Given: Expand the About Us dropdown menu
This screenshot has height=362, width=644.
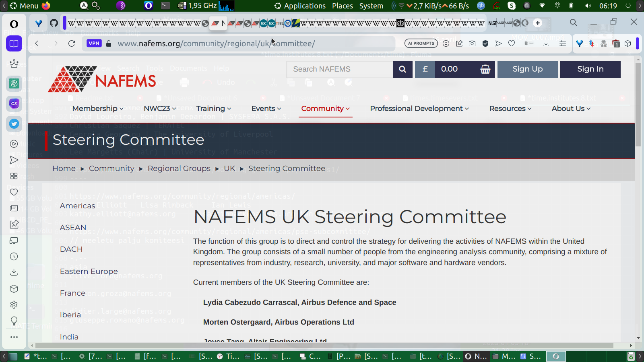Looking at the screenshot, I should click(571, 109).
